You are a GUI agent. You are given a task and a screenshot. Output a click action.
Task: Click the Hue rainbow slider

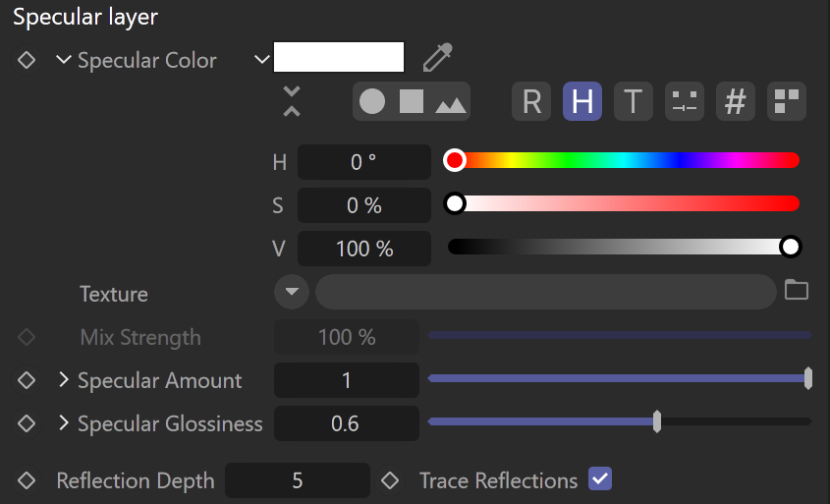click(623, 160)
